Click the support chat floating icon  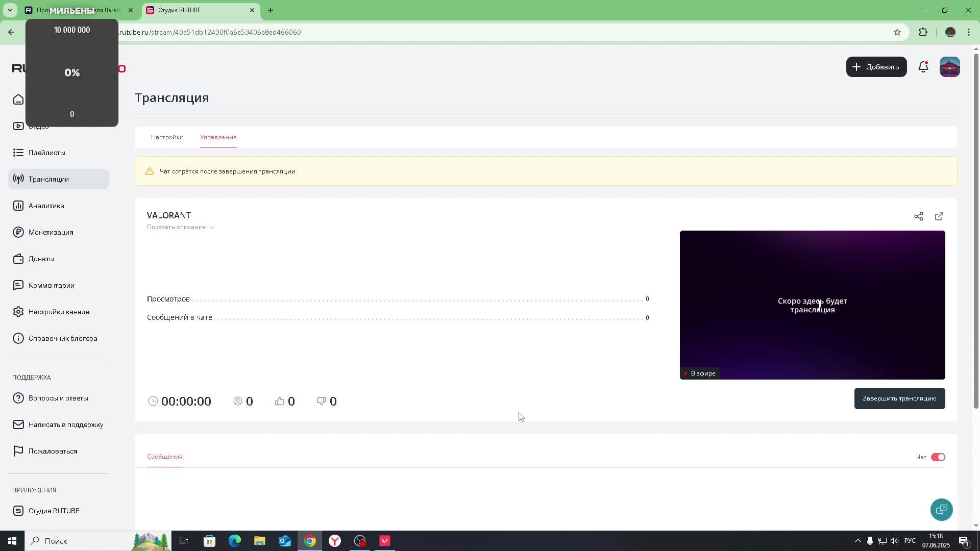pyautogui.click(x=941, y=509)
